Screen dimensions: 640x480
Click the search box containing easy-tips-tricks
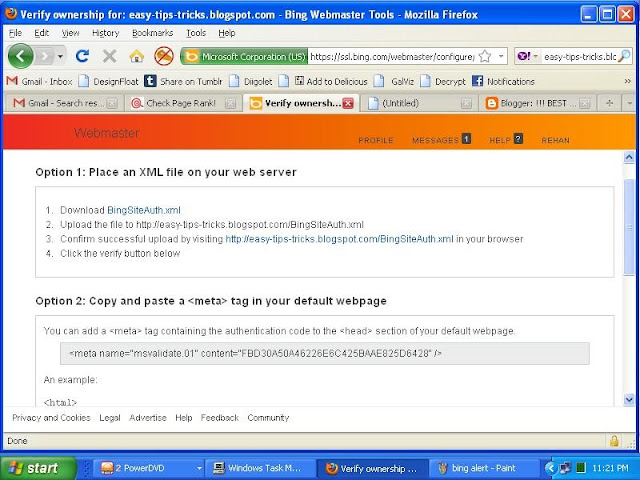pyautogui.click(x=579, y=56)
